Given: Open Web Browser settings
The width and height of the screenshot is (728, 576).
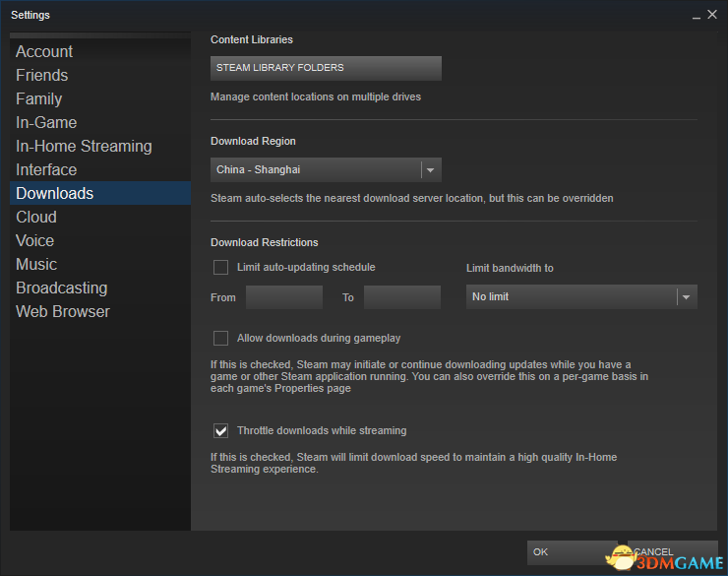Looking at the screenshot, I should (100, 312).
